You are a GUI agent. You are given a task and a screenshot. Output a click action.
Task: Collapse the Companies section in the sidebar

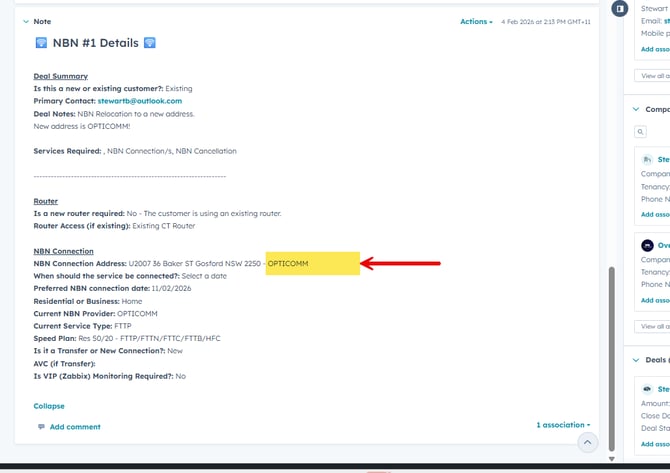tap(637, 109)
